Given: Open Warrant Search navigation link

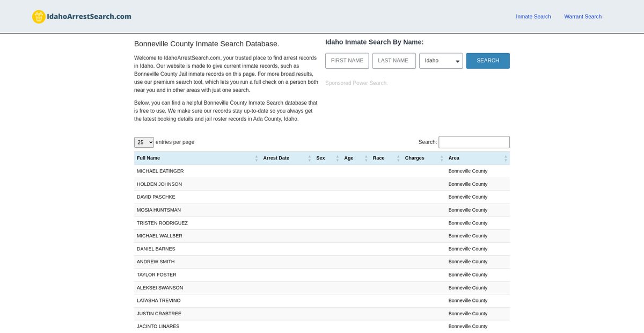Looking at the screenshot, I should (582, 17).
